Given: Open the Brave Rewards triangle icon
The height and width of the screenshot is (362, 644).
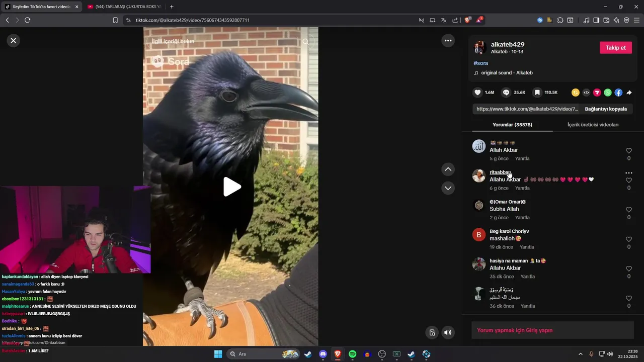Looking at the screenshot, I should (x=479, y=20).
